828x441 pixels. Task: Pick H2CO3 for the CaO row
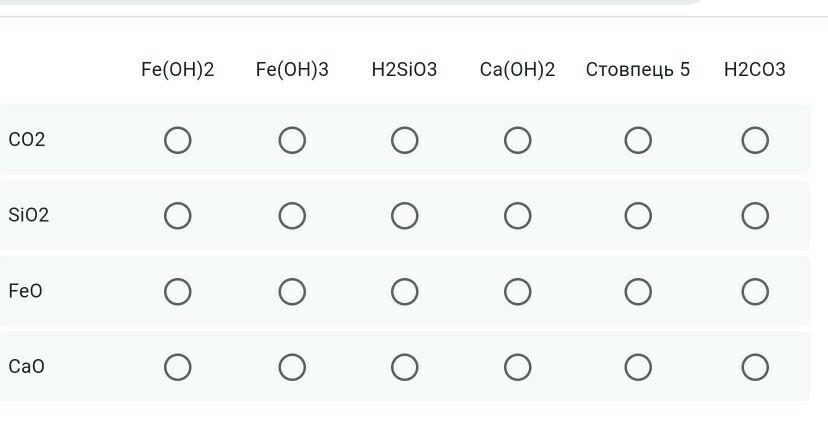(755, 367)
